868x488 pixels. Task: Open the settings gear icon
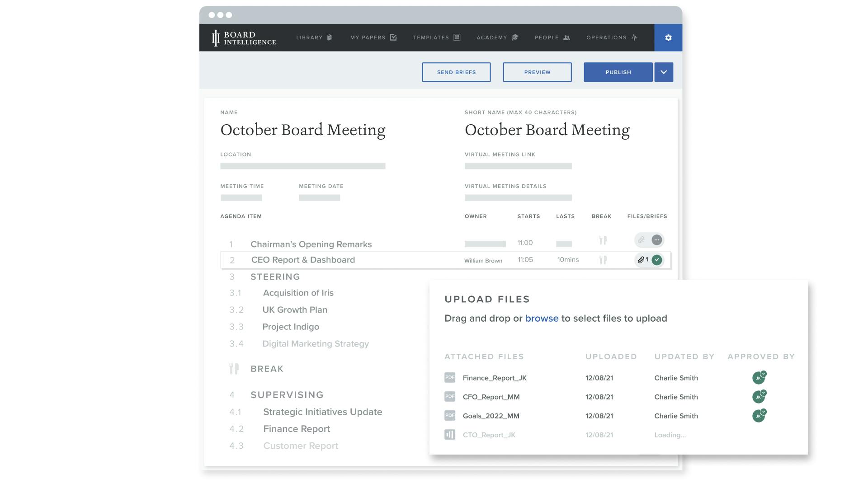[668, 38]
